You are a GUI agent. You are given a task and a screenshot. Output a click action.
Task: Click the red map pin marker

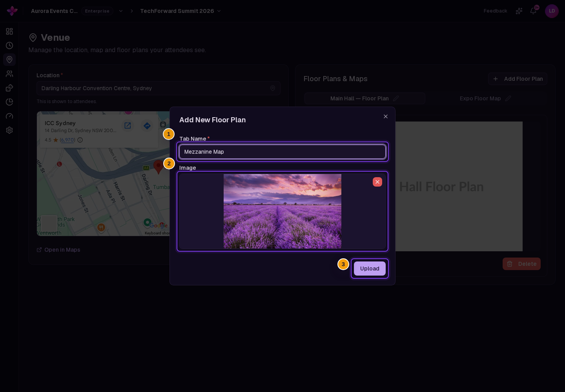[x=158, y=167]
